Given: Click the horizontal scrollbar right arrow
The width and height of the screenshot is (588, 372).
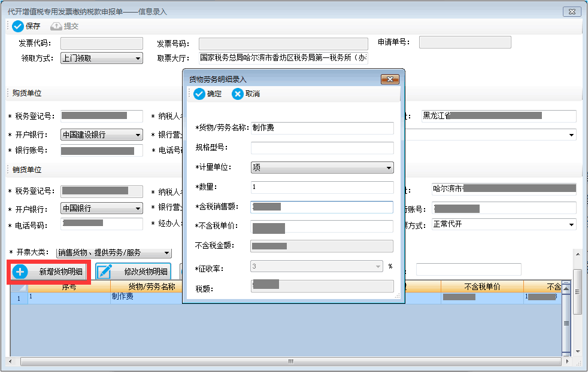Looking at the screenshot, I should pos(567,361).
